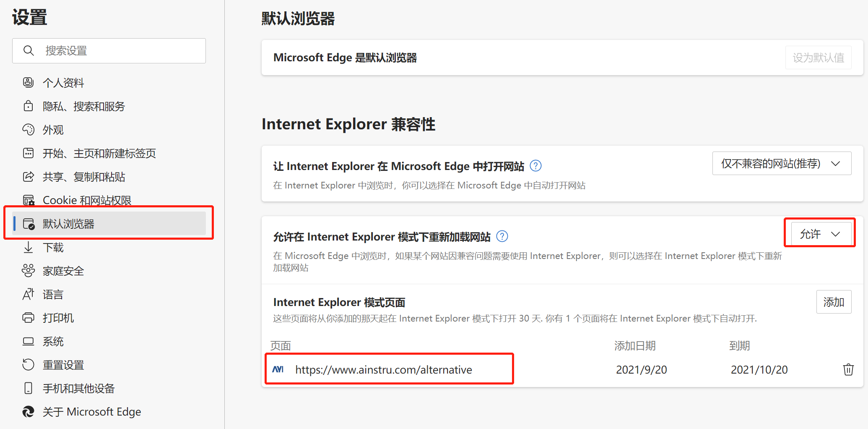This screenshot has height=429, width=868.
Task: Click the 设为默认值 button
Action: 818,58
